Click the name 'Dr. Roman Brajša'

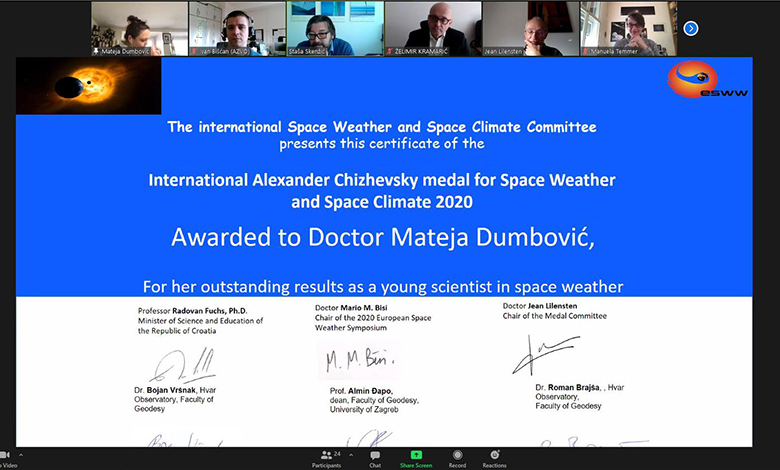pyautogui.click(x=568, y=387)
